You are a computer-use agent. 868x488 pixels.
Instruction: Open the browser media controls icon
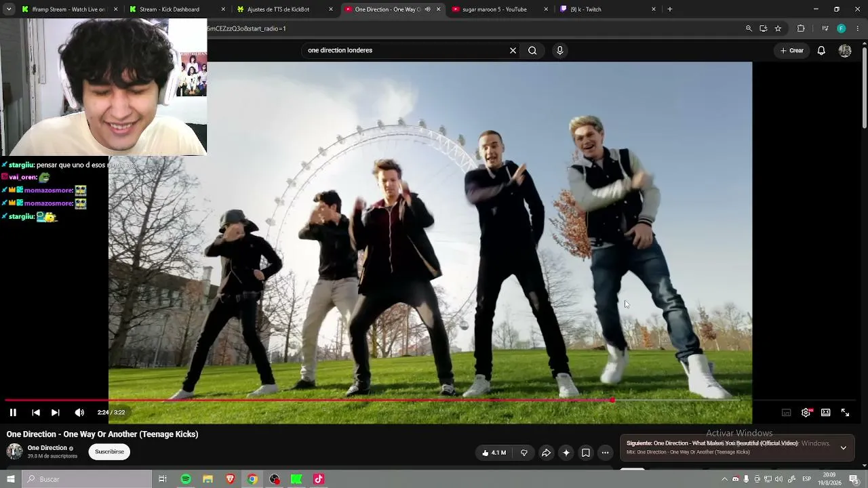[825, 28]
